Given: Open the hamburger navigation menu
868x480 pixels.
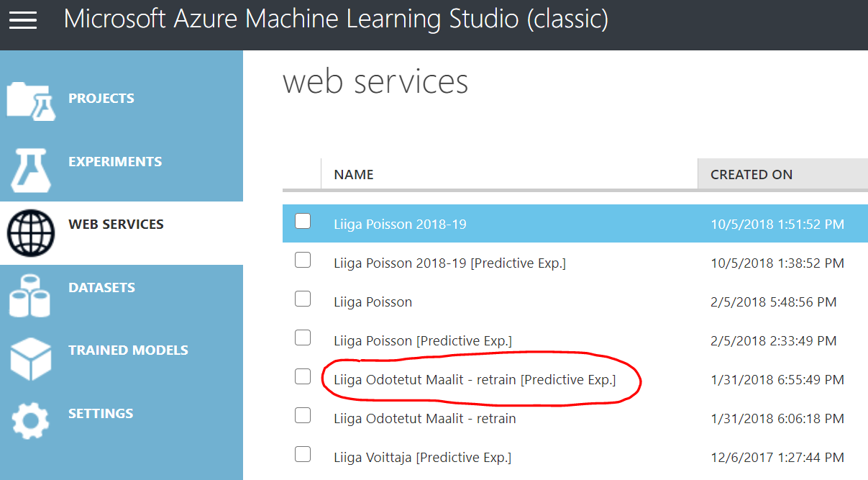Looking at the screenshot, I should [23, 20].
